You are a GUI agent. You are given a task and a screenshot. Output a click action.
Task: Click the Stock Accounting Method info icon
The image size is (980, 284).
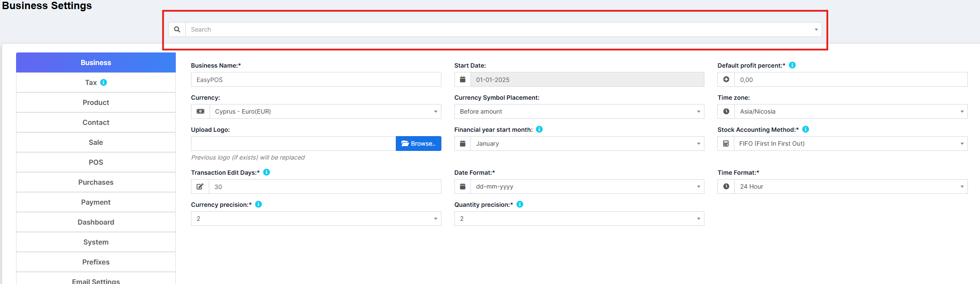(806, 129)
